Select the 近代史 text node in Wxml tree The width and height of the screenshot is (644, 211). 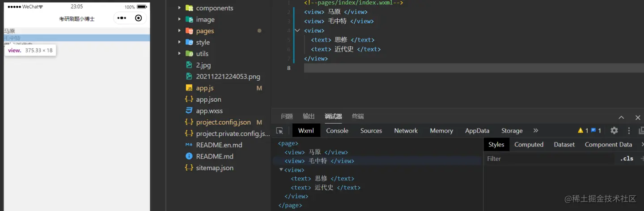click(326, 188)
